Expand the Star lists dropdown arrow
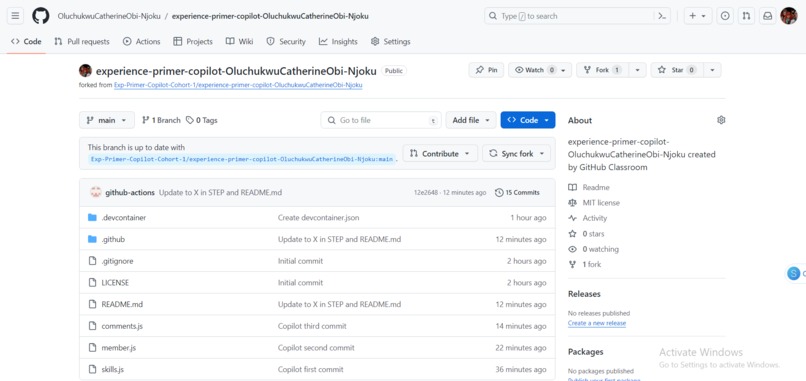The width and height of the screenshot is (806, 381). 712,70
